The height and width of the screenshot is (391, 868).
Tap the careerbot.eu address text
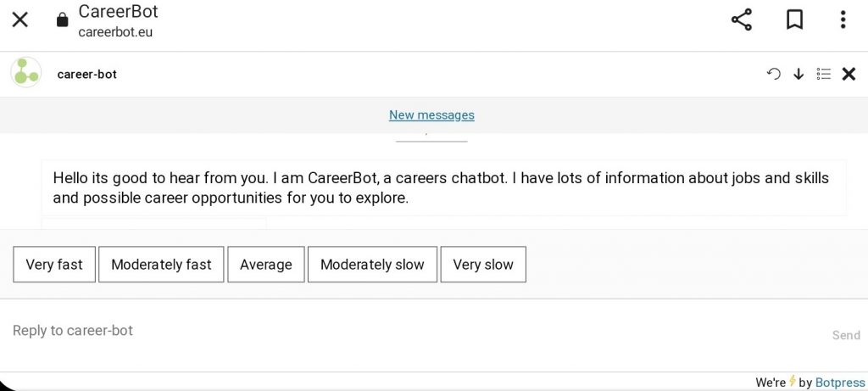point(115,32)
